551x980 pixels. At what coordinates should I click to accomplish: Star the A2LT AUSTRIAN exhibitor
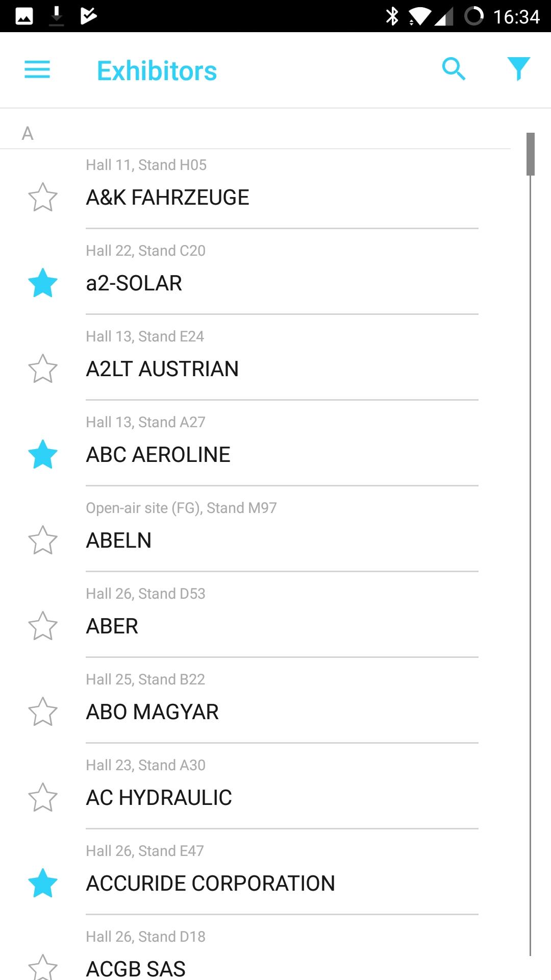click(x=43, y=369)
